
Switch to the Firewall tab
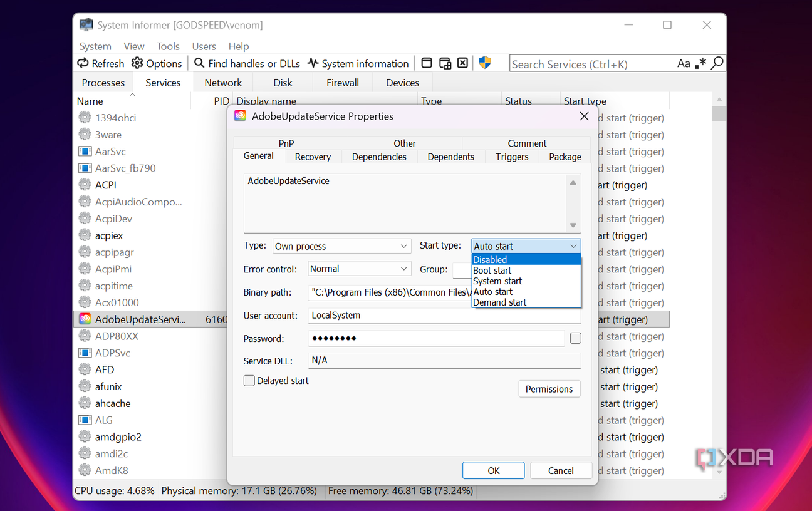343,83
